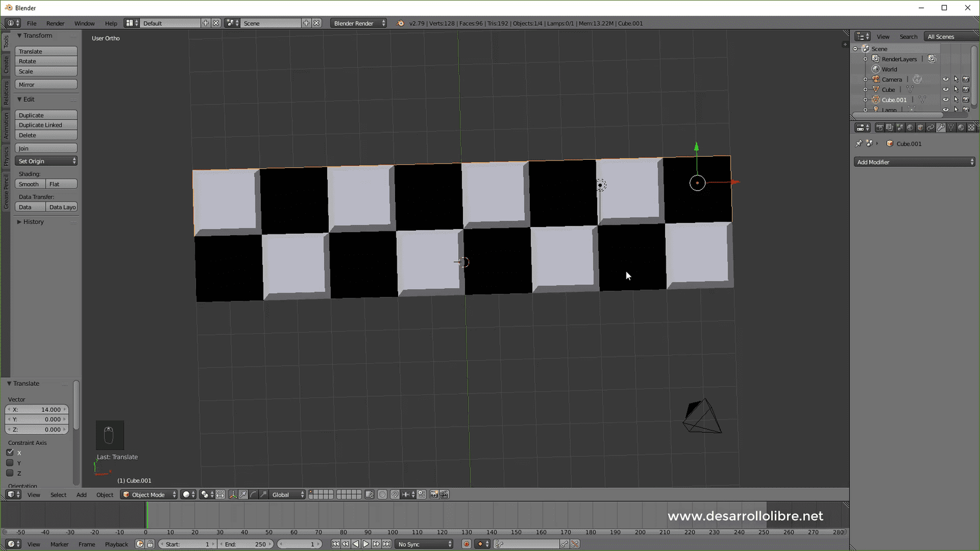The width and height of the screenshot is (980, 551).
Task: Open the Help menu
Action: 111,23
